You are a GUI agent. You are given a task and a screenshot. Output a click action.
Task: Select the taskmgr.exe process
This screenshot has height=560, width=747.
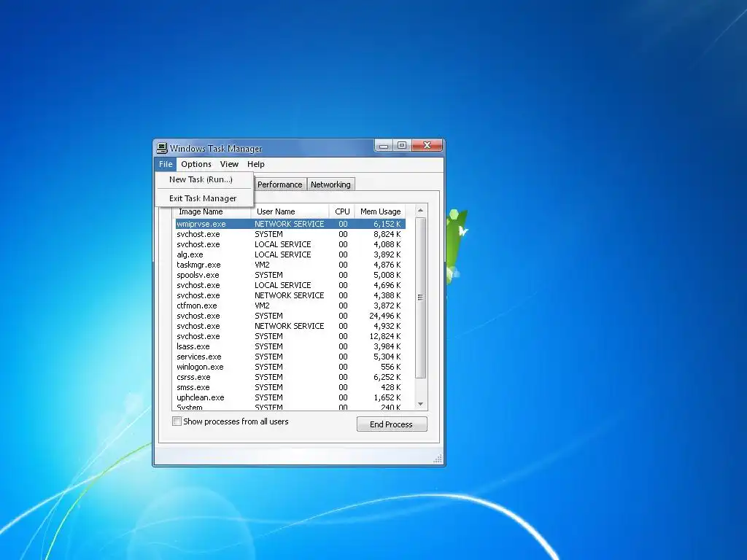[x=290, y=265]
